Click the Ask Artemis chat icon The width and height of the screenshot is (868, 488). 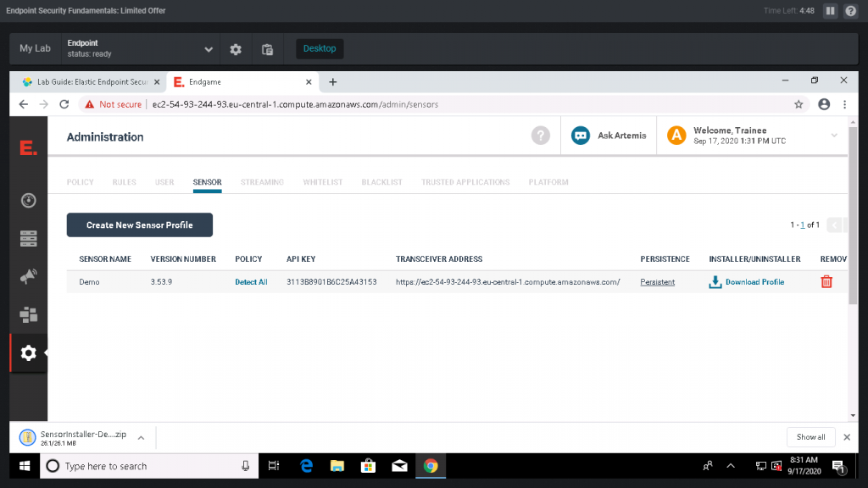580,136
